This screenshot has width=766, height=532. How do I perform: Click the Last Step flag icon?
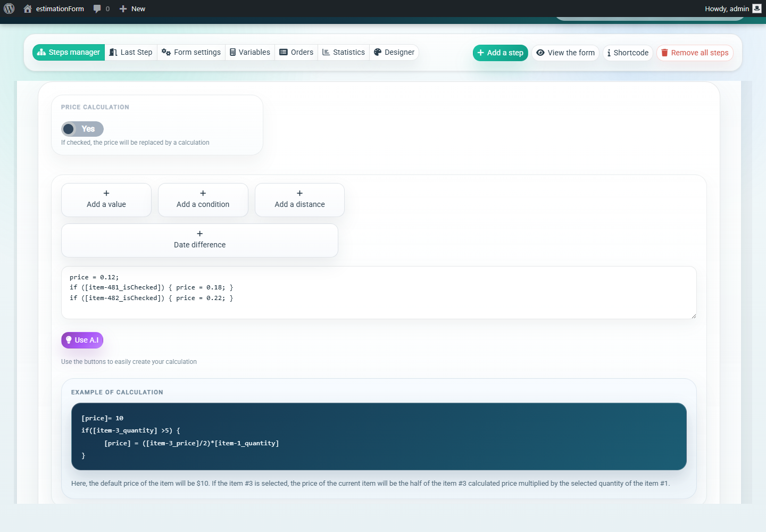coord(113,52)
